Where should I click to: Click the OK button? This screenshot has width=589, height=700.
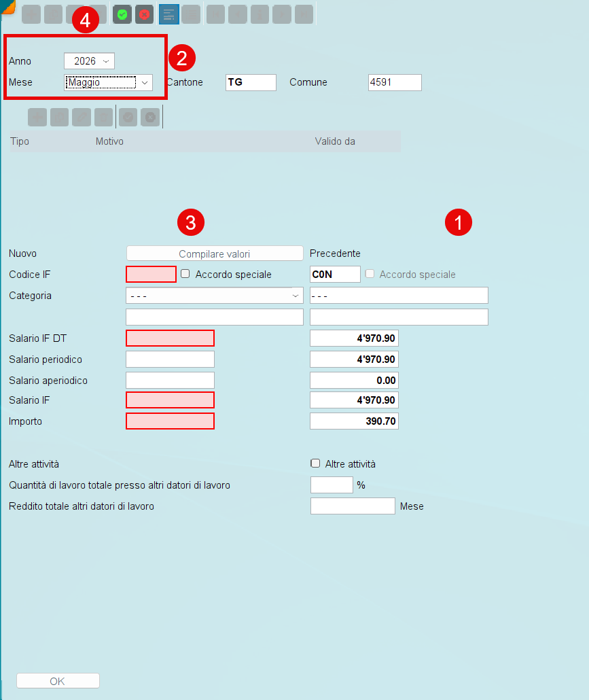tap(58, 681)
